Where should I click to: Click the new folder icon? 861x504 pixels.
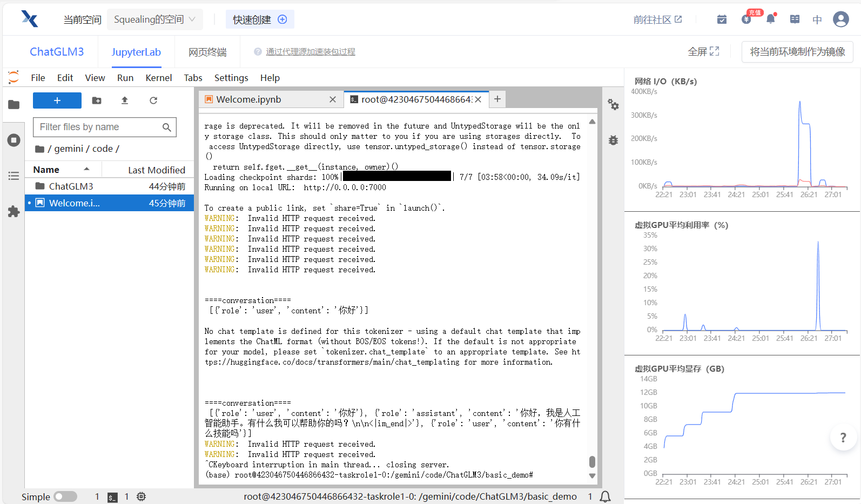pyautogui.click(x=97, y=100)
